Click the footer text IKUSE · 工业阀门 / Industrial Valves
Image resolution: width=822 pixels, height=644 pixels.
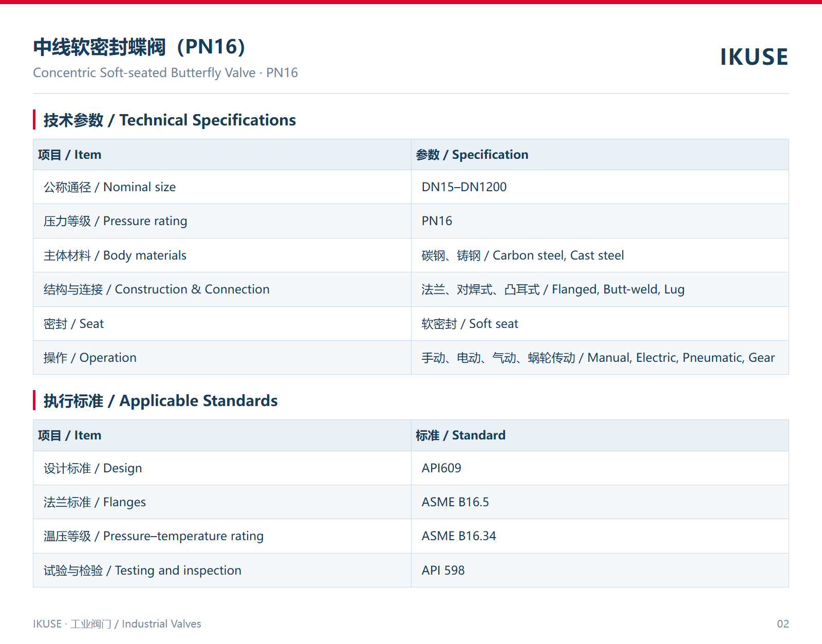117,624
